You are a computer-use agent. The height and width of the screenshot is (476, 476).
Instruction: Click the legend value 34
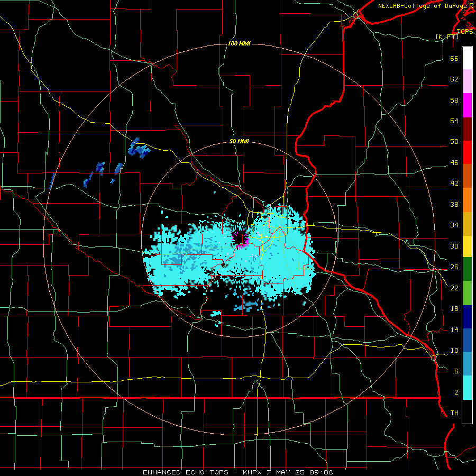(x=454, y=225)
